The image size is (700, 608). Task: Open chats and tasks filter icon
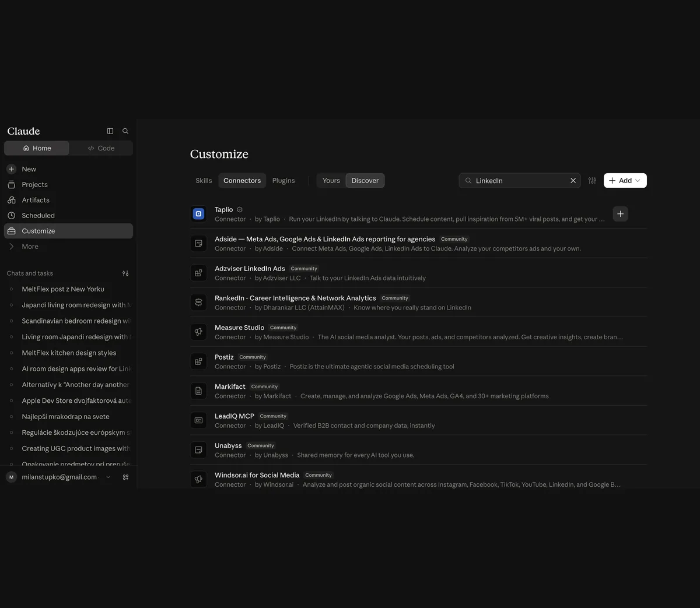click(125, 273)
